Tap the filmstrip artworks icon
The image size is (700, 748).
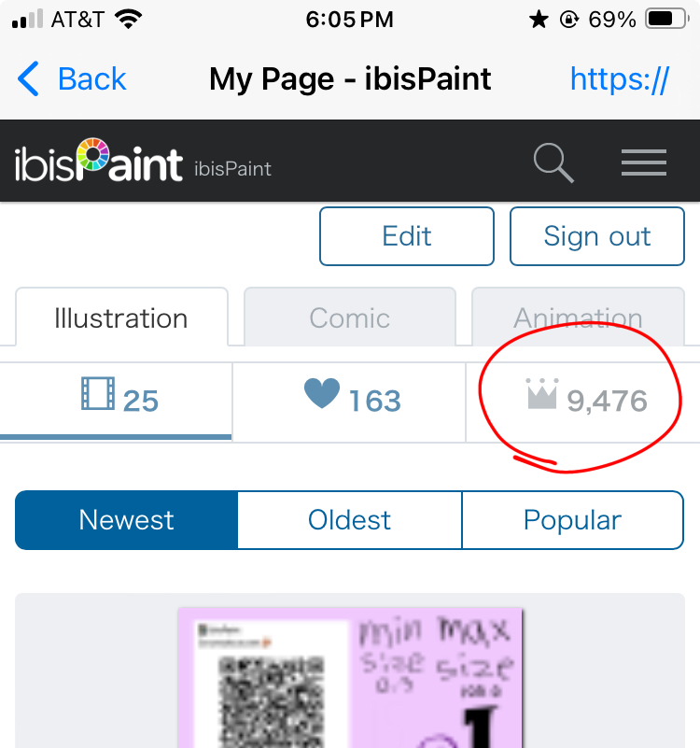(97, 396)
